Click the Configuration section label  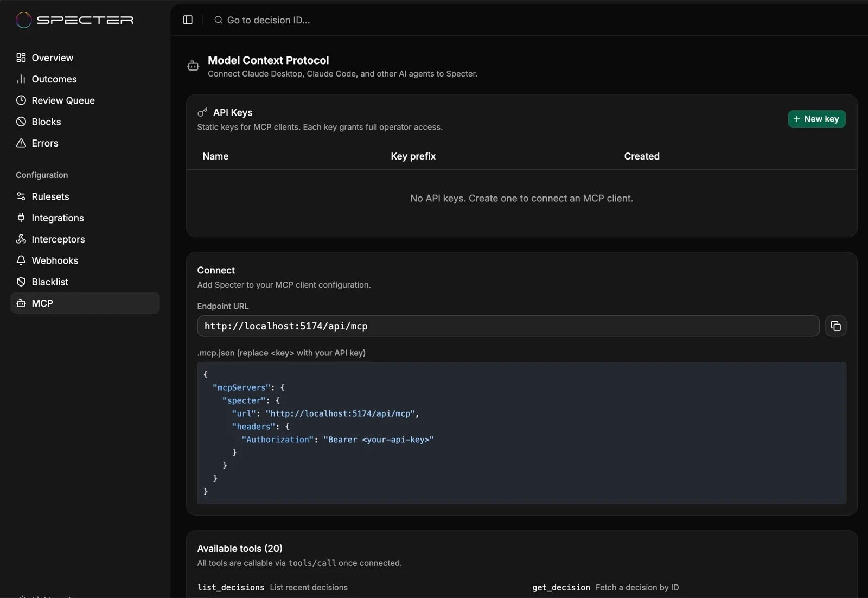click(42, 175)
